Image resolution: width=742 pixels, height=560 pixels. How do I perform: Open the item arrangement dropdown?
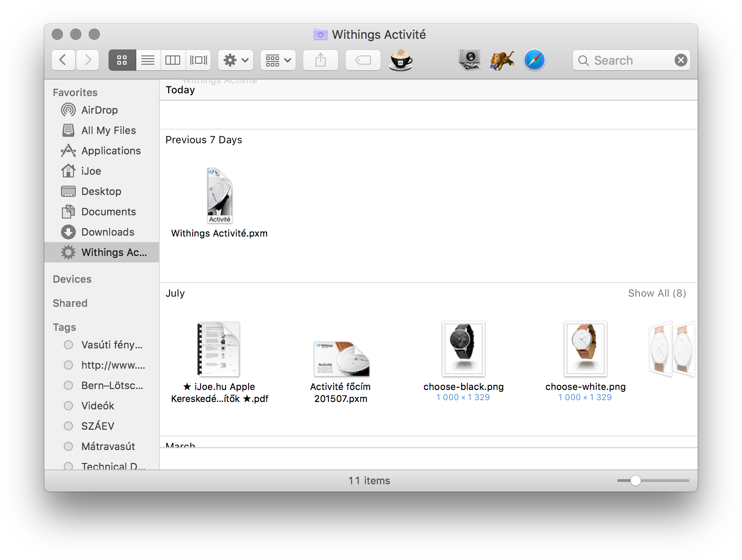point(278,60)
